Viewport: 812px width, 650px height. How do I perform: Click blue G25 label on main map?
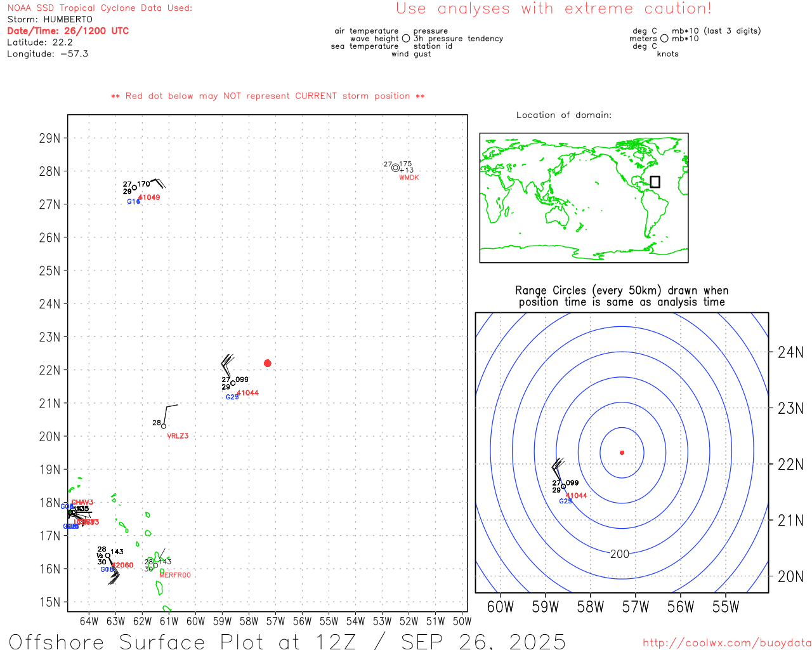pos(232,397)
